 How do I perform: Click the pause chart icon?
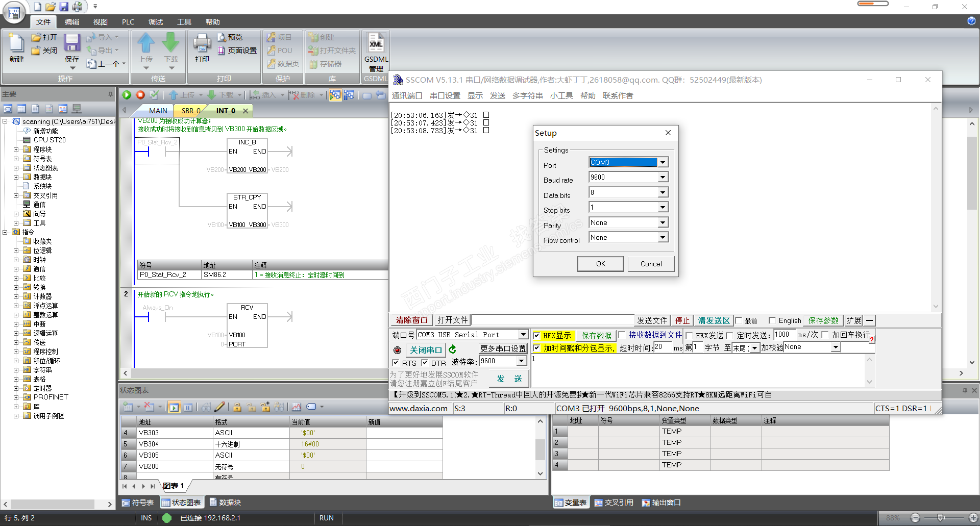(188, 407)
